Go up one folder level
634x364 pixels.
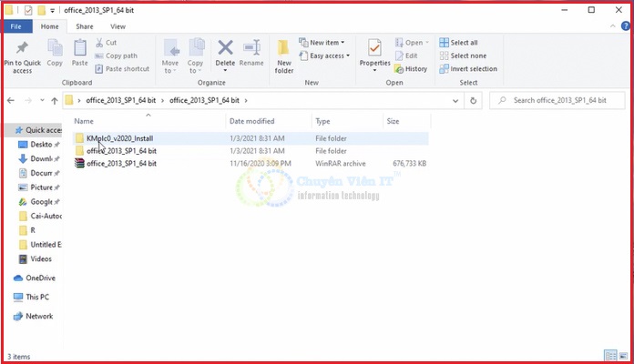(x=55, y=101)
